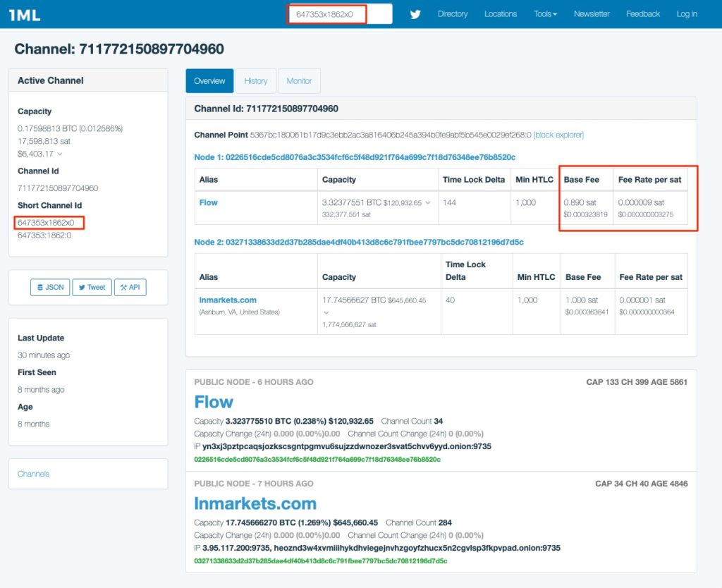Click the API button

(130, 288)
